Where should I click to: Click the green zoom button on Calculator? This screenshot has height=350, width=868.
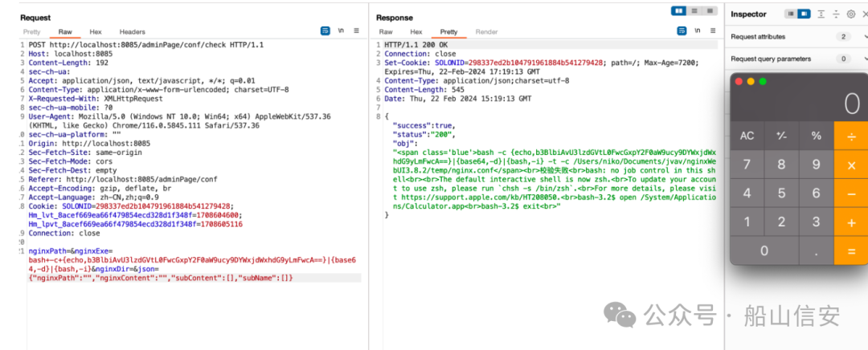coord(763,81)
